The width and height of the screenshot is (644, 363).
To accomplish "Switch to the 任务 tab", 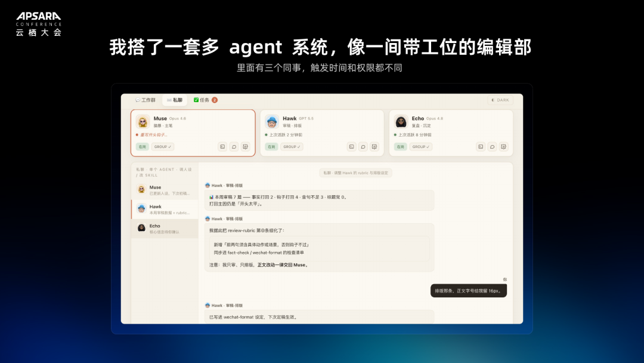I will [205, 100].
